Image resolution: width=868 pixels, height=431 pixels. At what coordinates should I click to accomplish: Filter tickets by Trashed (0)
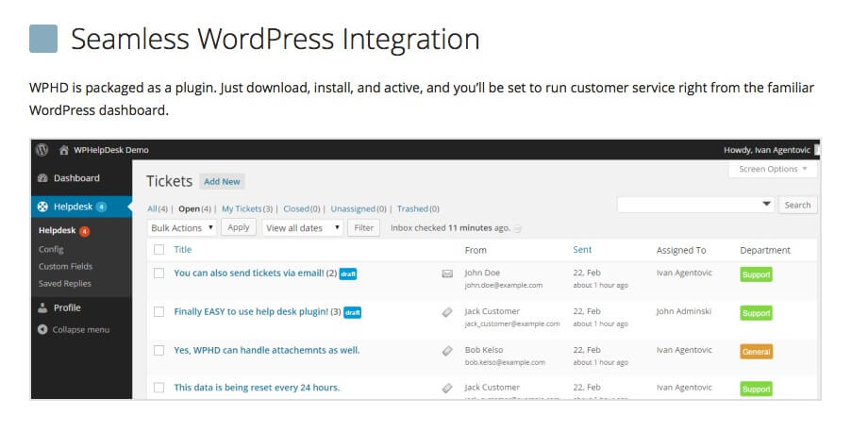click(x=418, y=209)
